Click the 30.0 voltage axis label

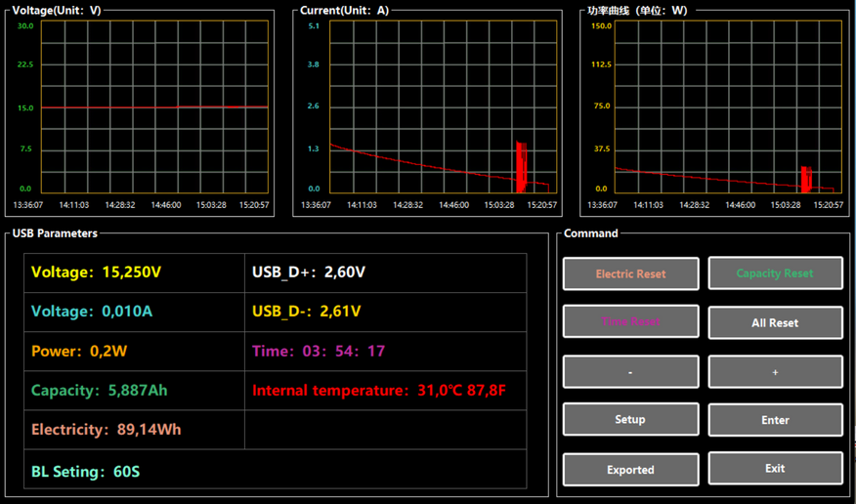tap(26, 25)
